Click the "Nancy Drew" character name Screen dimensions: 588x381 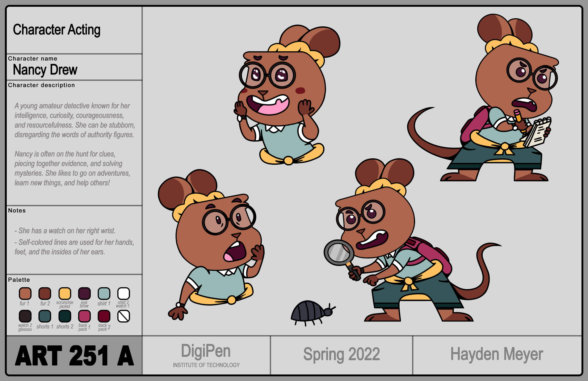(45, 70)
